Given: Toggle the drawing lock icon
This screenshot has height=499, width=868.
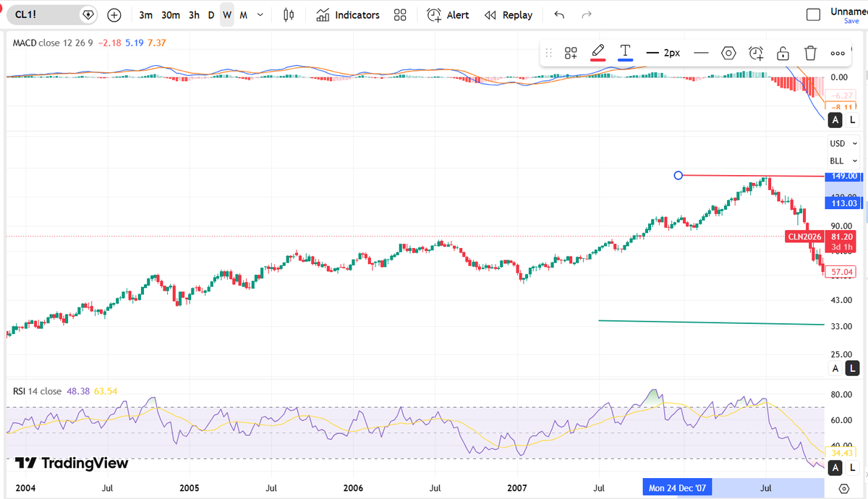Looking at the screenshot, I should [x=783, y=53].
